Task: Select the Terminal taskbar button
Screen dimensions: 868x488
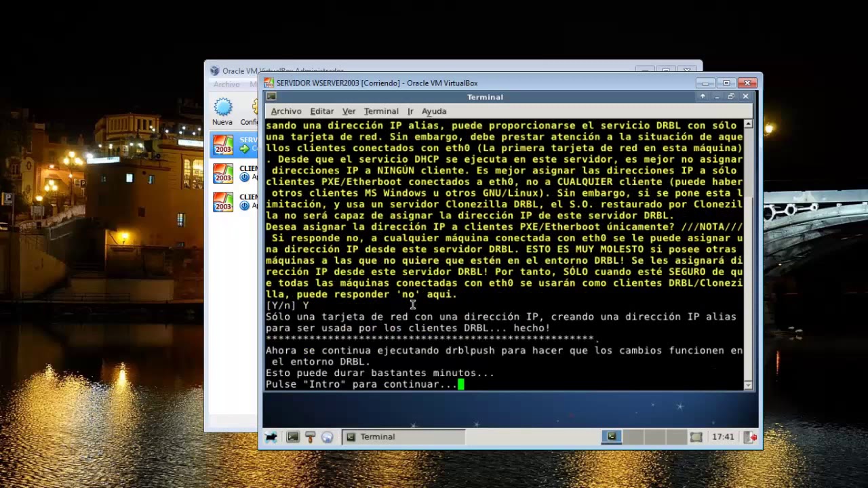Action: pyautogui.click(x=403, y=437)
